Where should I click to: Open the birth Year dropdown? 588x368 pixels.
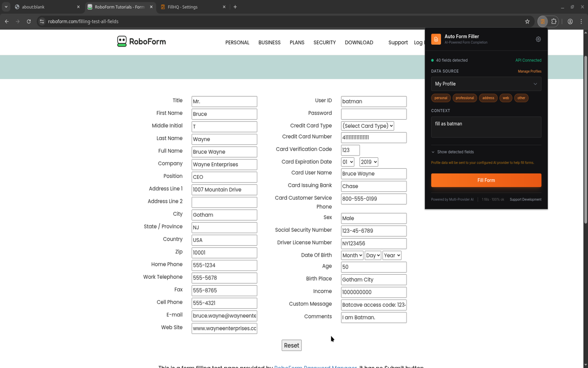pos(392,255)
